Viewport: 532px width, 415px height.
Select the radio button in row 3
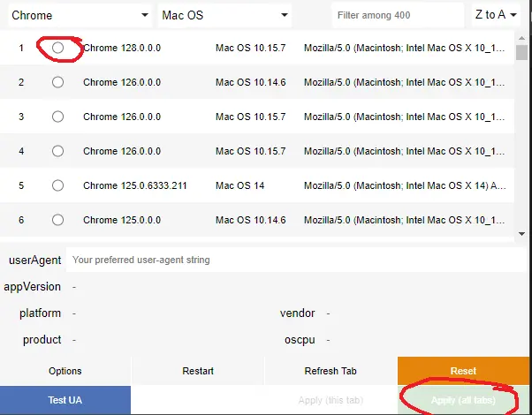(x=57, y=117)
